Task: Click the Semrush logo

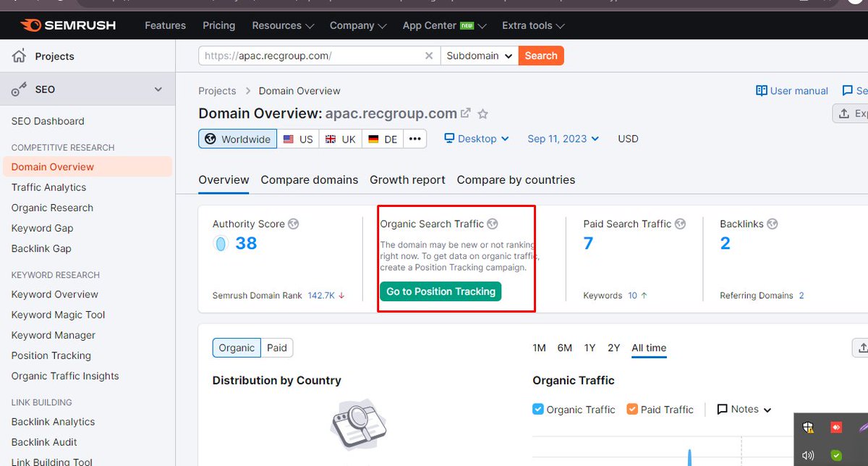Action: click(68, 25)
